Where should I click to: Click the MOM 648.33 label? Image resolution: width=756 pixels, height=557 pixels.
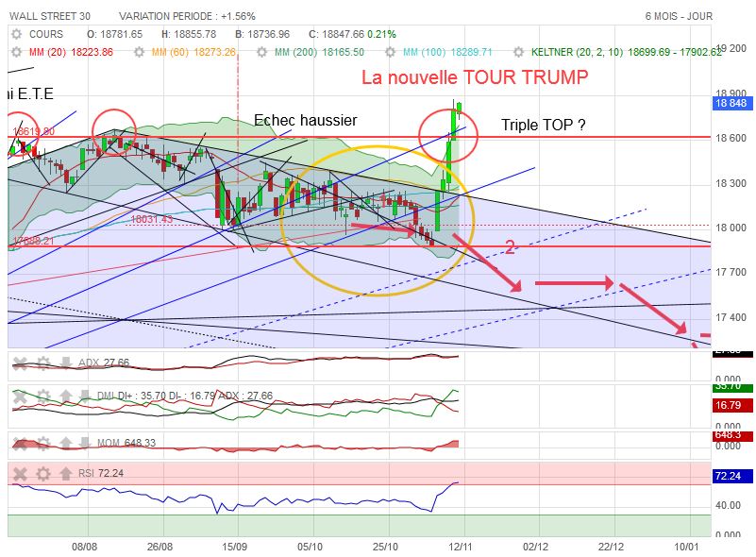(x=126, y=443)
